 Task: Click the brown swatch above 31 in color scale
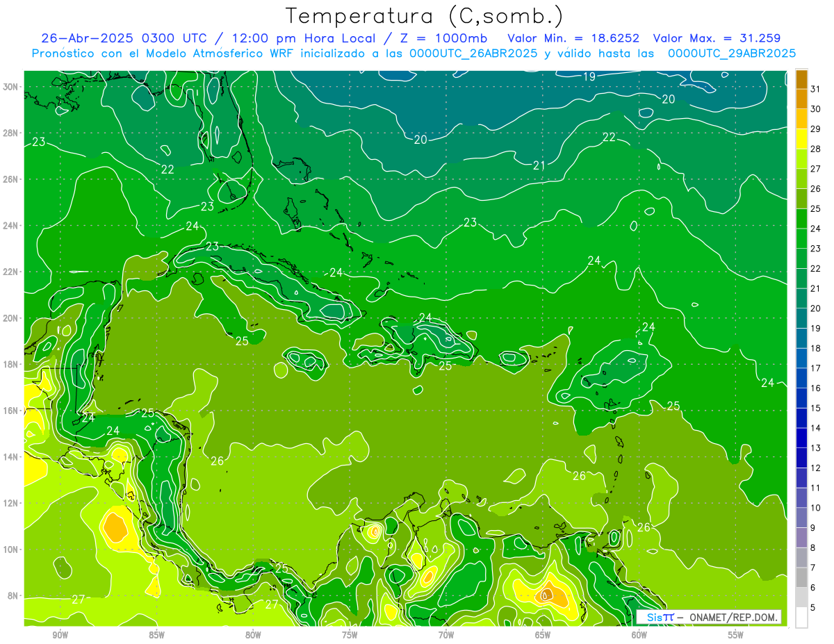(x=801, y=79)
